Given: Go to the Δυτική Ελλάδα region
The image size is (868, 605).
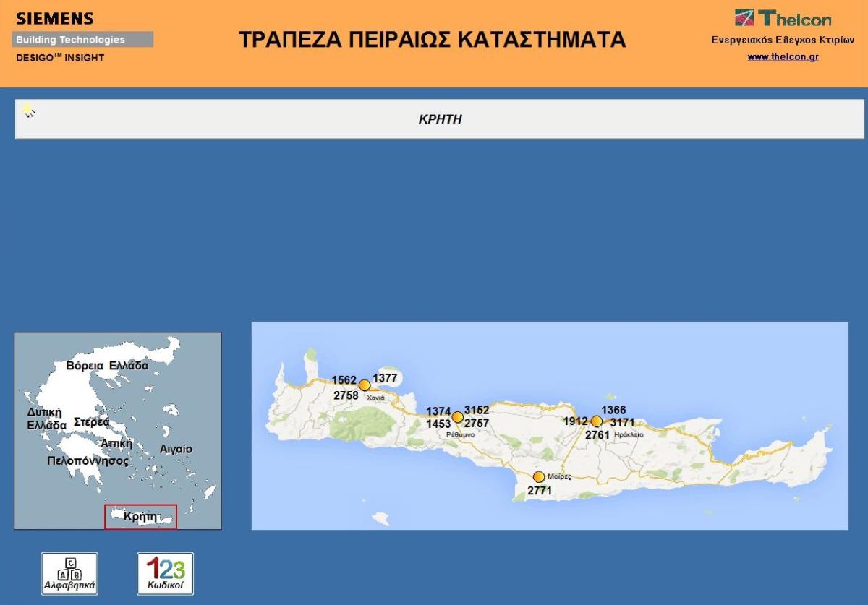Looking at the screenshot, I should (x=46, y=419).
